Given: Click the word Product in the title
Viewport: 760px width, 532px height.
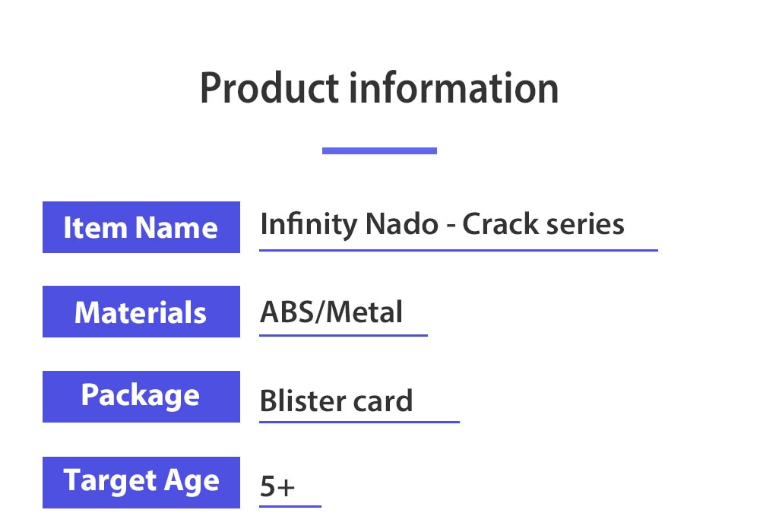Looking at the screenshot, I should tap(269, 88).
